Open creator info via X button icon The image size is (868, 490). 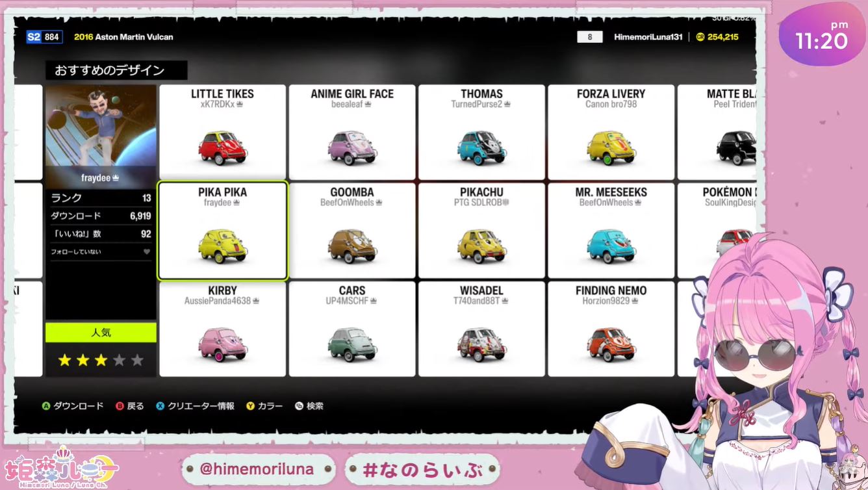(160, 406)
